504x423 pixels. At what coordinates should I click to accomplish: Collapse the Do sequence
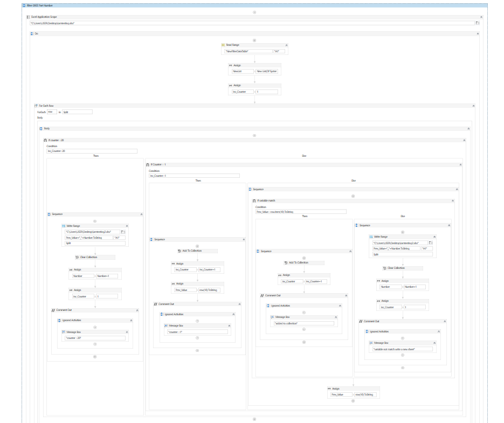[478, 34]
